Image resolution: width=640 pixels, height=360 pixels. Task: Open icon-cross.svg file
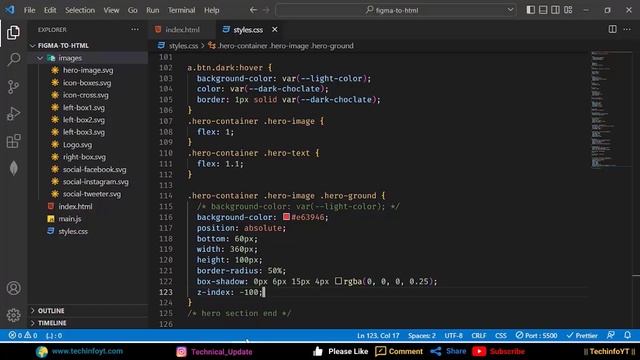point(85,95)
